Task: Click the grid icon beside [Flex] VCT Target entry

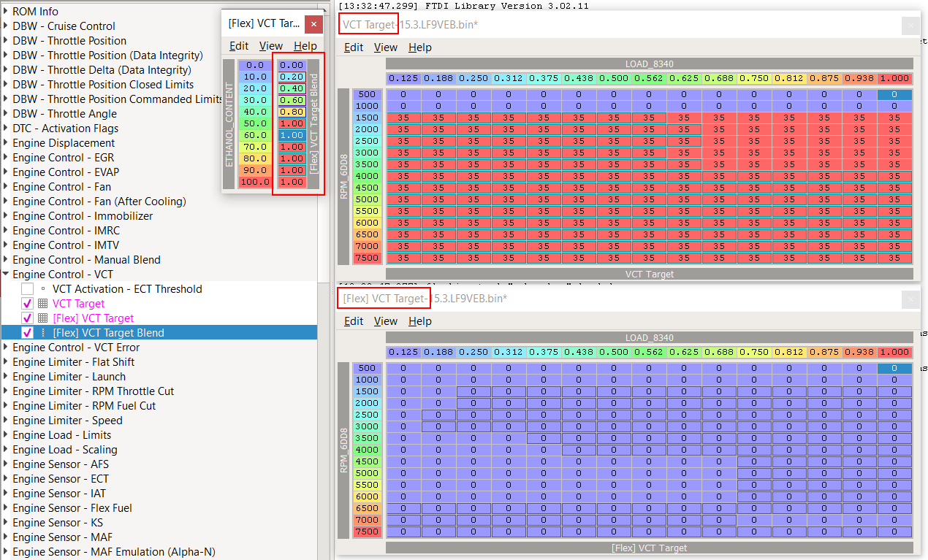Action: [42, 318]
